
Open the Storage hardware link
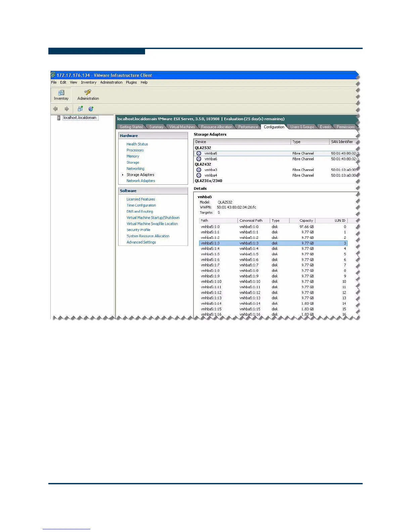coord(133,163)
